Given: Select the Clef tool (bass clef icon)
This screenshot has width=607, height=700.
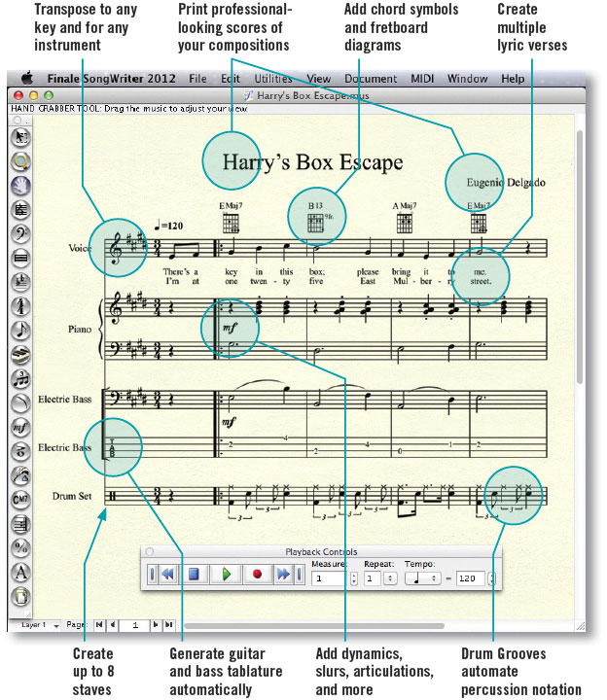Looking at the screenshot, I should coord(20,234).
